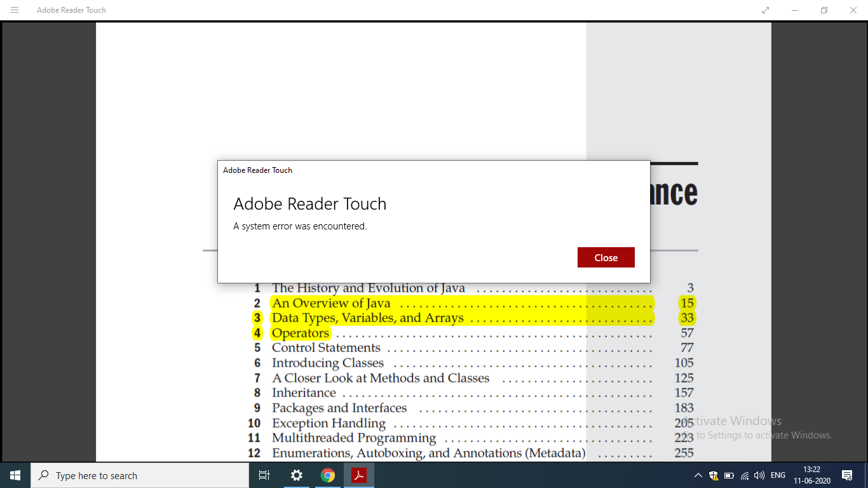Open network settings from the system tray
Image resolution: width=868 pixels, height=488 pixels.
point(743,475)
